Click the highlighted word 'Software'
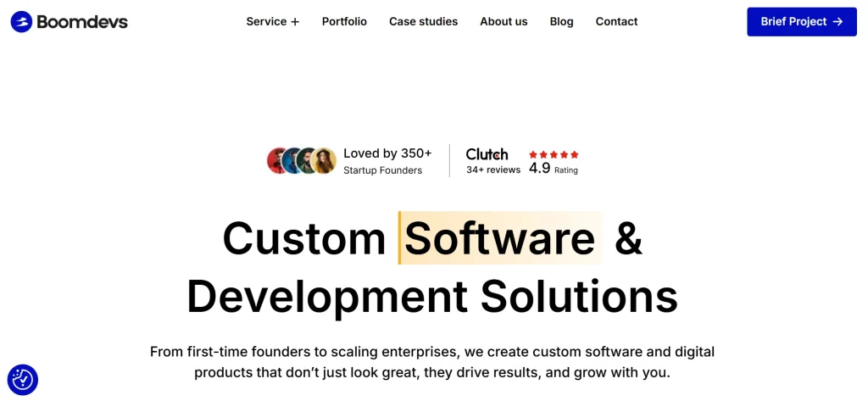 [500, 238]
